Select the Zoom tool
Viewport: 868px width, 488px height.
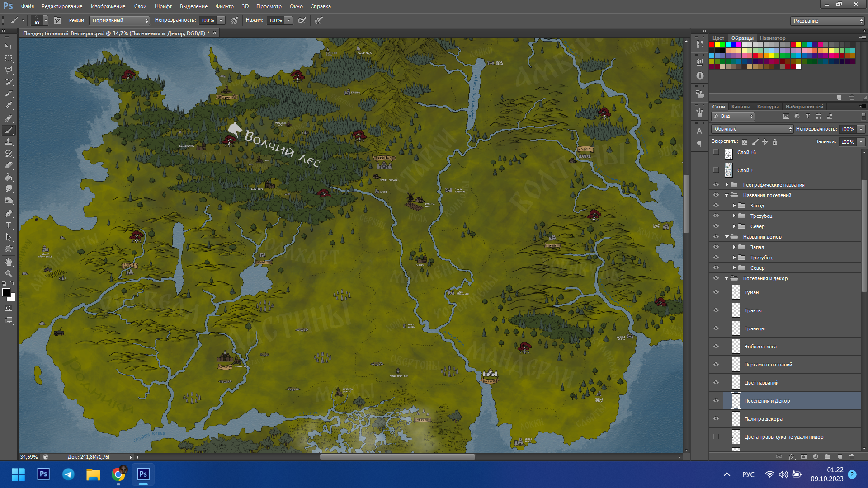click(x=9, y=274)
